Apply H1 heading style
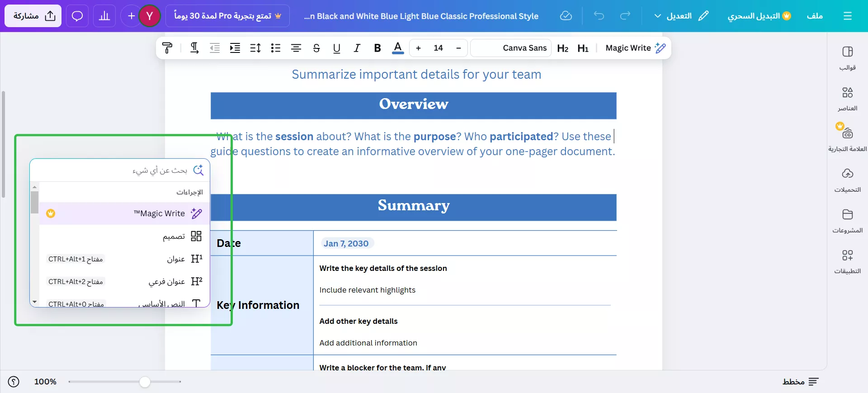The height and width of the screenshot is (393, 868). click(x=583, y=48)
